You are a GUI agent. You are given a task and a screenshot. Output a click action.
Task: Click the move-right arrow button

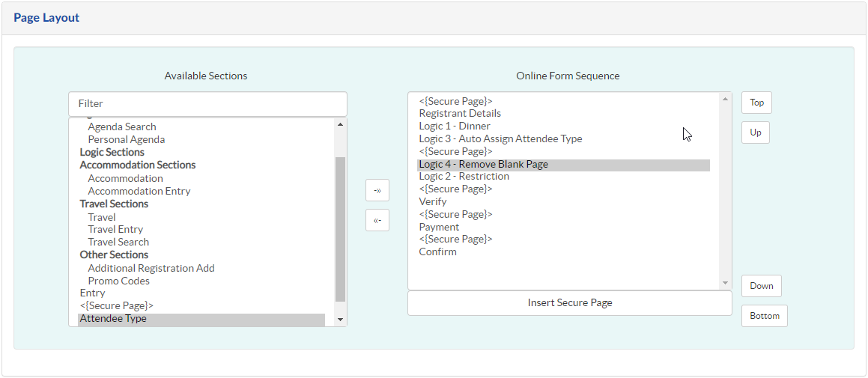[x=377, y=190]
